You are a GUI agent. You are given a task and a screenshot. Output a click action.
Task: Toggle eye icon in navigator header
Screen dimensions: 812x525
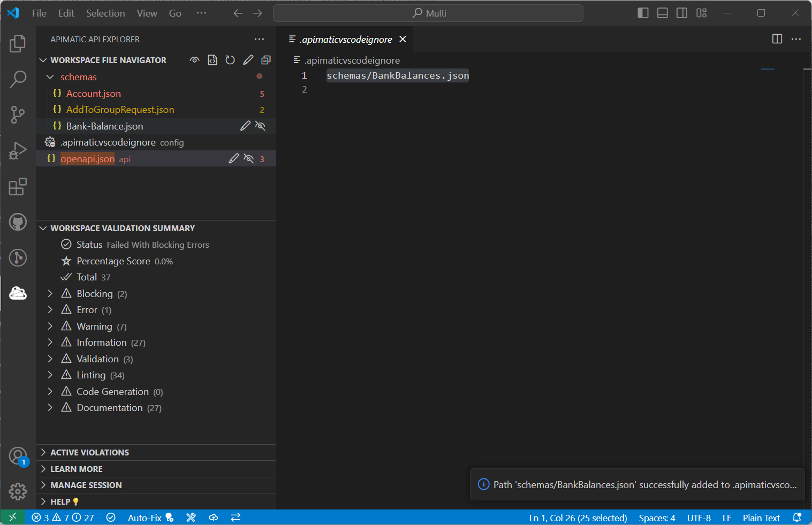point(195,60)
